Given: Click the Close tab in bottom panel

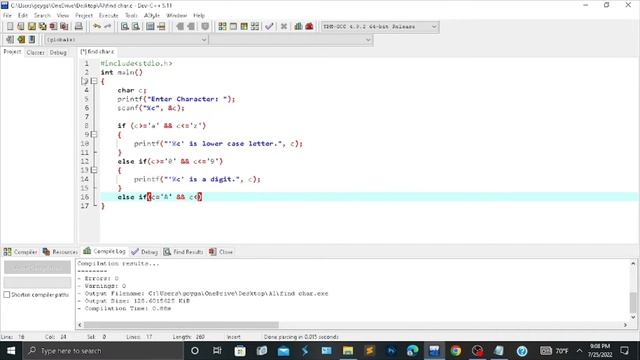Looking at the screenshot, I should tap(221, 252).
